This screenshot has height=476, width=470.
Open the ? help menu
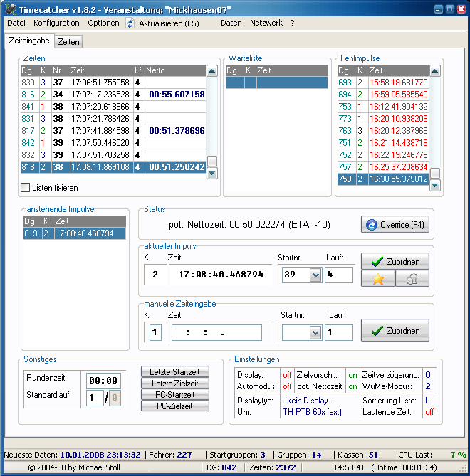pos(293,23)
